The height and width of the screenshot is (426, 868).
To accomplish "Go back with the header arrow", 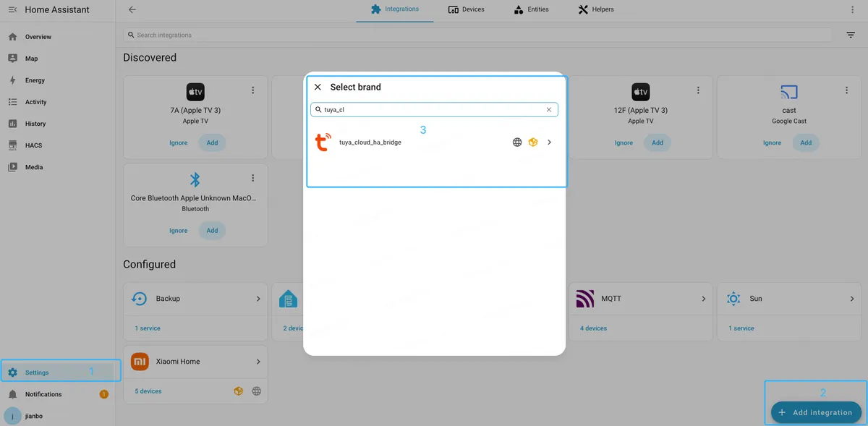I will (x=132, y=9).
